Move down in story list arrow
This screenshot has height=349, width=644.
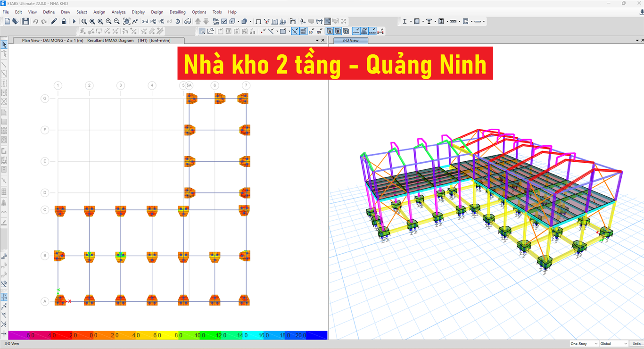pos(206,21)
